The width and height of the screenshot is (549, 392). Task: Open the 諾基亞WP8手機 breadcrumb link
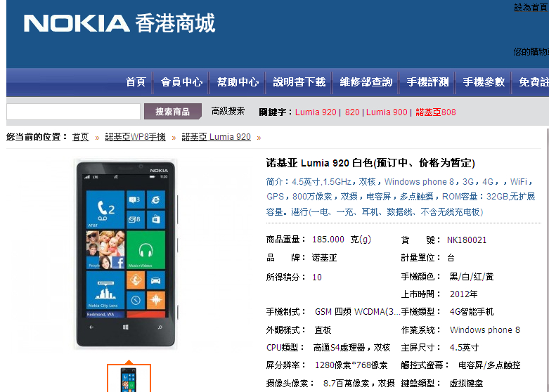tap(135, 137)
